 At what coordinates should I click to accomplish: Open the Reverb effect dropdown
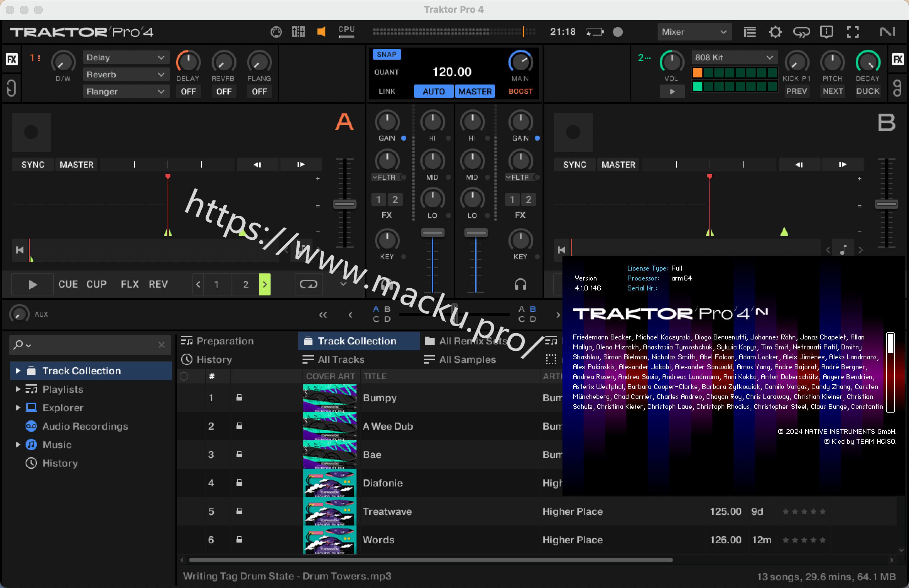coord(126,75)
